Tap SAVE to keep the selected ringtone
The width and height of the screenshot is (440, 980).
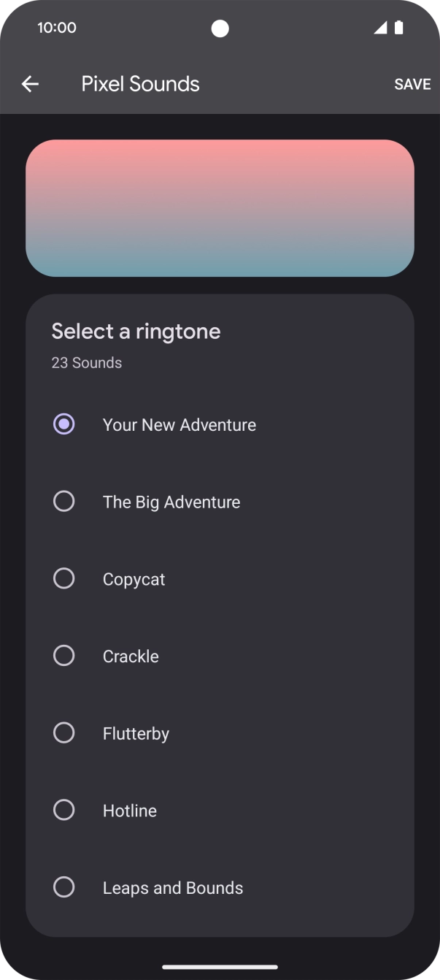412,84
